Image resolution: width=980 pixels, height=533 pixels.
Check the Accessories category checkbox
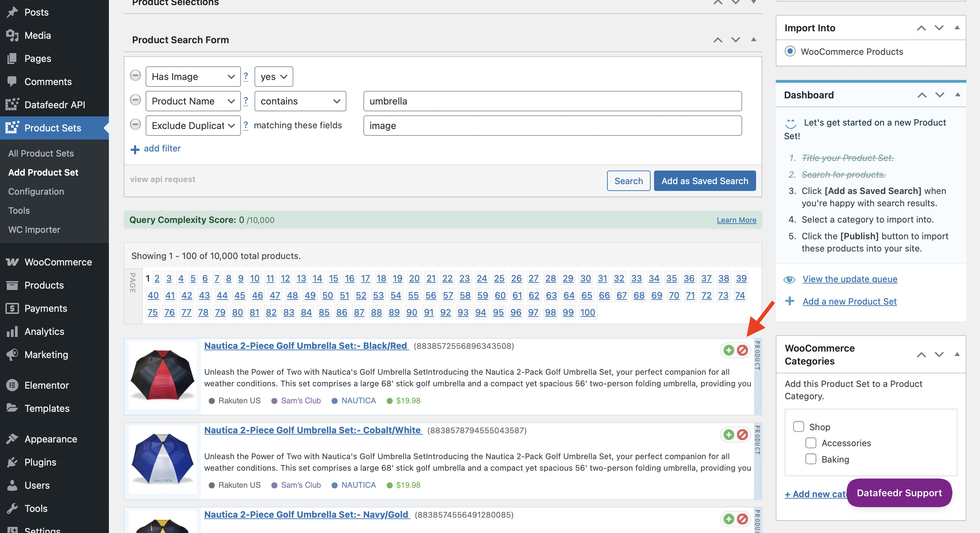pyautogui.click(x=811, y=443)
